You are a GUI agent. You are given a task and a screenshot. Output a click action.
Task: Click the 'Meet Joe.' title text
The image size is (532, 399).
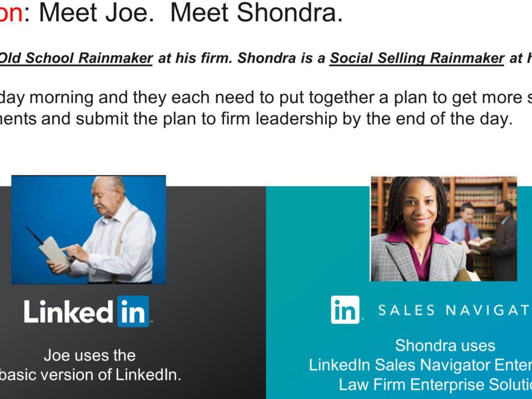coord(97,13)
